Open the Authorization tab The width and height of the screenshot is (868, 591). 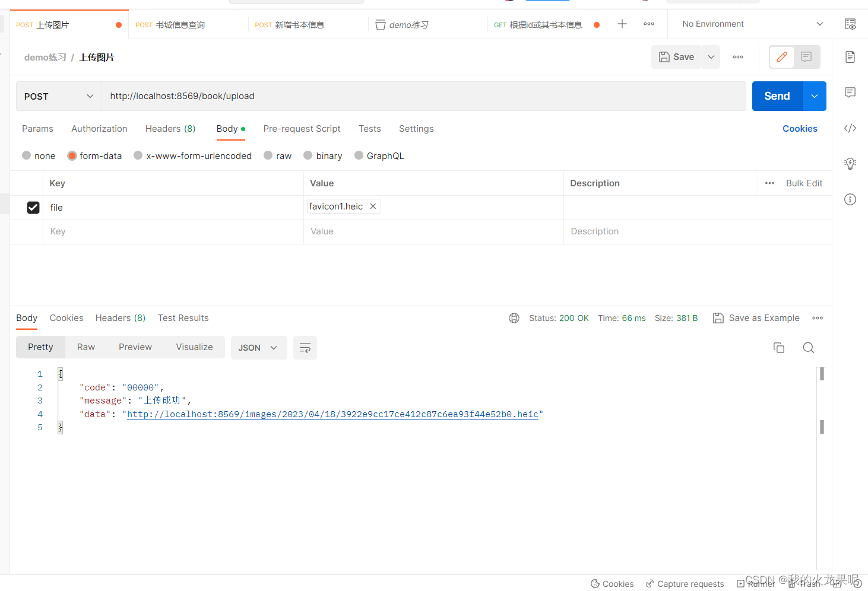[99, 129]
